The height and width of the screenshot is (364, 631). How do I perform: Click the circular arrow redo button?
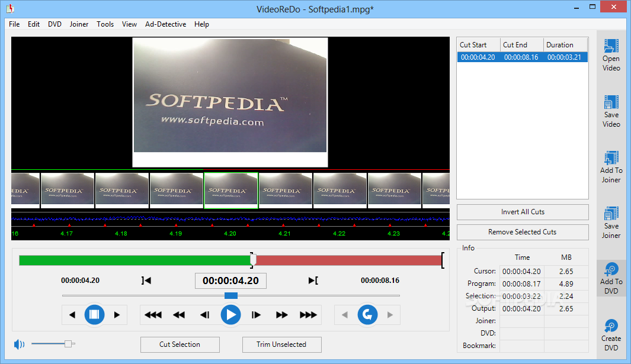point(367,314)
